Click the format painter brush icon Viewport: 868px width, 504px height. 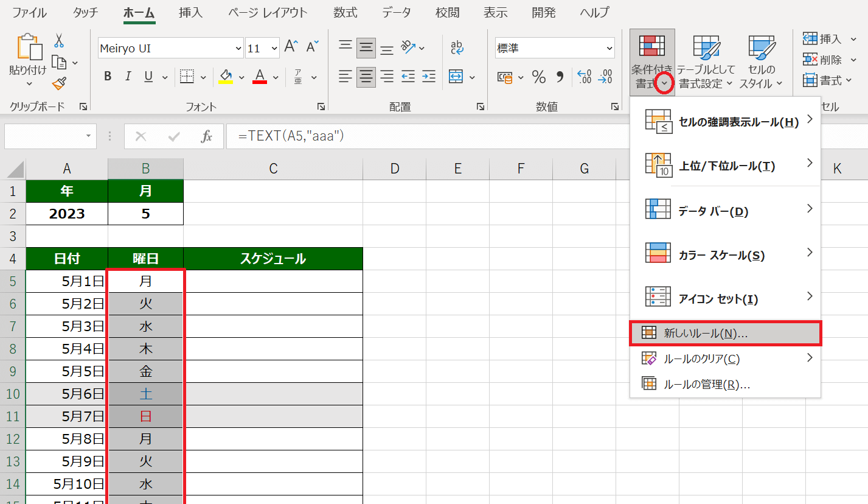click(59, 83)
